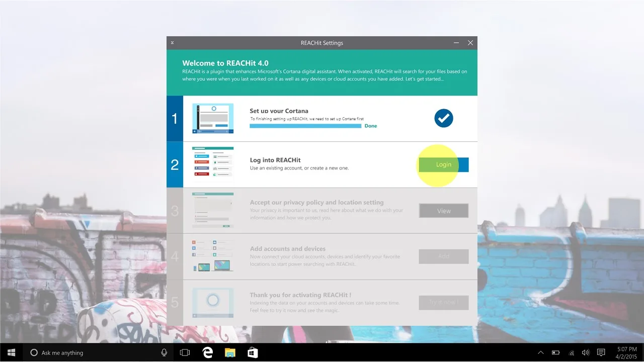
Task: Click the blue checkmark icon for step 1
Action: point(444,118)
